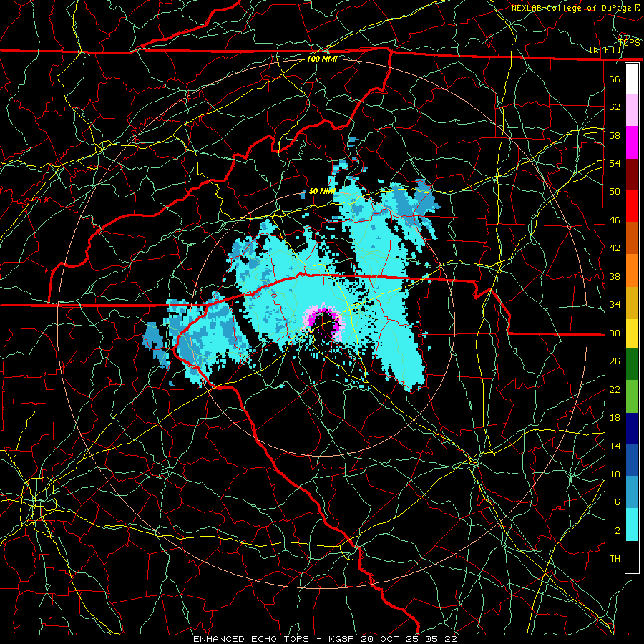Click the "05:22" timestamp in footer
Screen dimensions: 644x644
click(x=440, y=639)
